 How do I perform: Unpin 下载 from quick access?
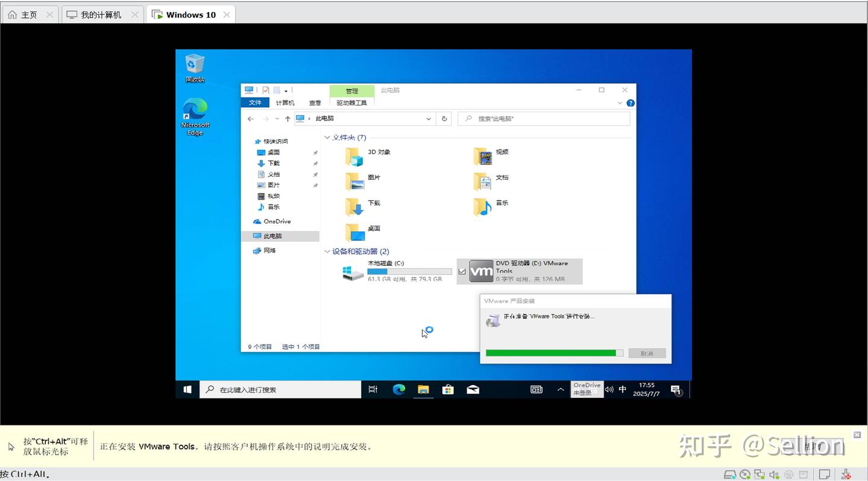pyautogui.click(x=315, y=163)
